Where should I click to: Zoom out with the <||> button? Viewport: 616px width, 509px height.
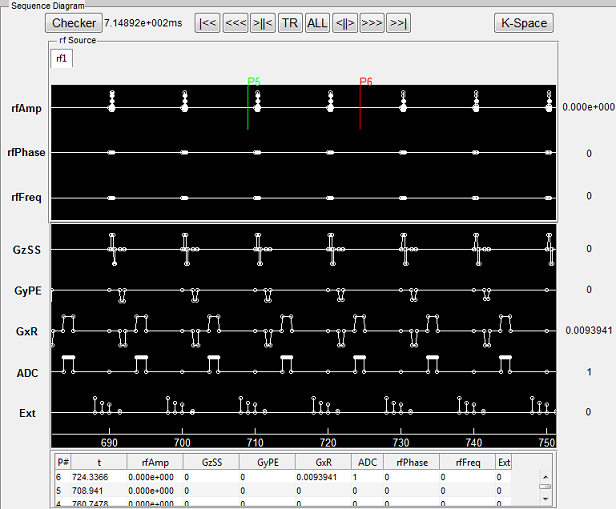(x=345, y=23)
